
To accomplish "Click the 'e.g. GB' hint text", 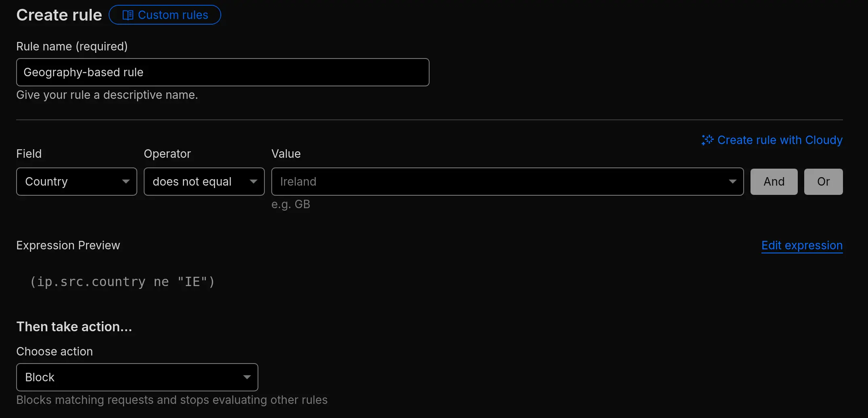I will pos(291,204).
